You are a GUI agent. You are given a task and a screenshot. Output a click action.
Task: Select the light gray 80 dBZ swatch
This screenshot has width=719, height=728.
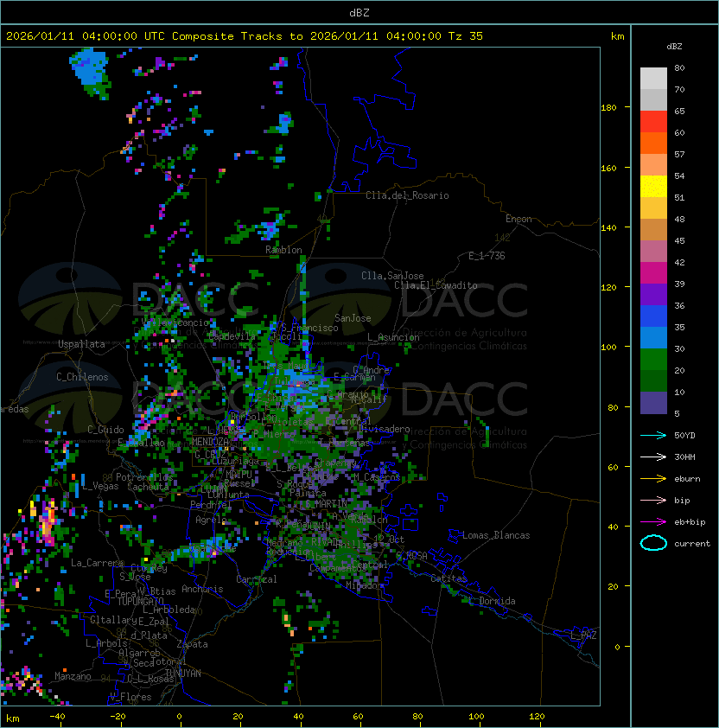[653, 78]
